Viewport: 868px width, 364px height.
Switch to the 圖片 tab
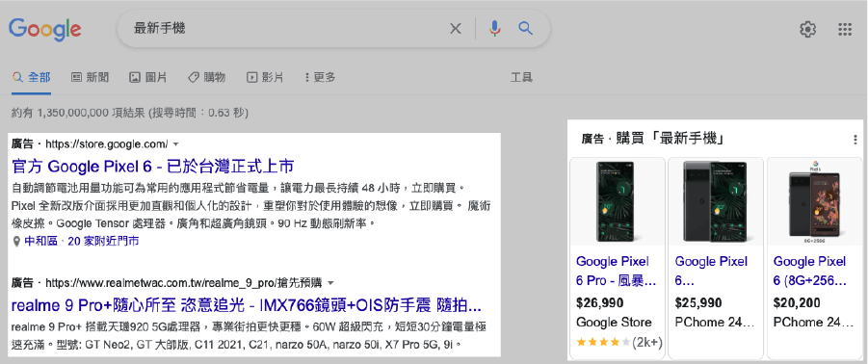(x=147, y=77)
